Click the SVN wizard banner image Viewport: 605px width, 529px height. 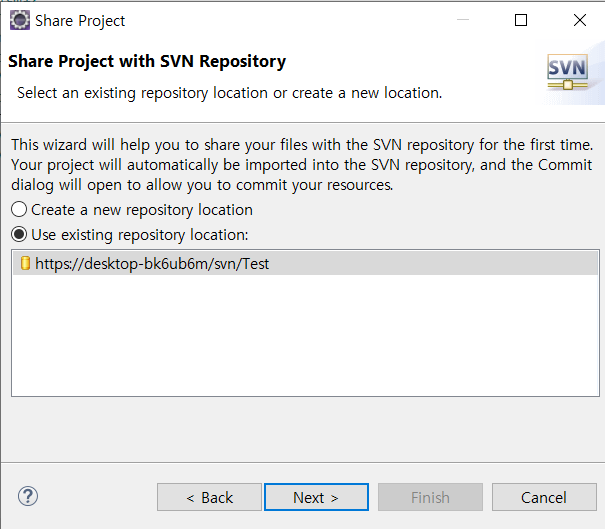pos(567,72)
